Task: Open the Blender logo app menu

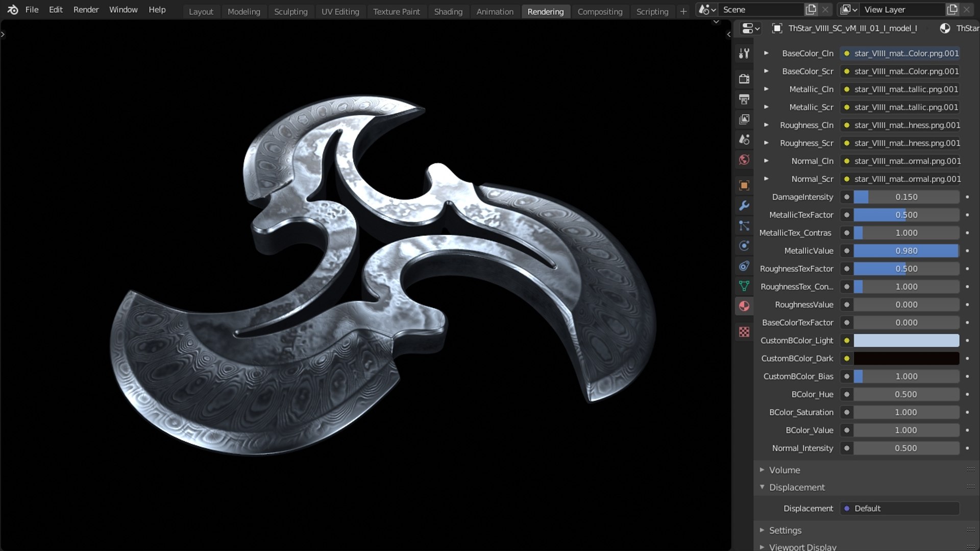Action: point(13,10)
